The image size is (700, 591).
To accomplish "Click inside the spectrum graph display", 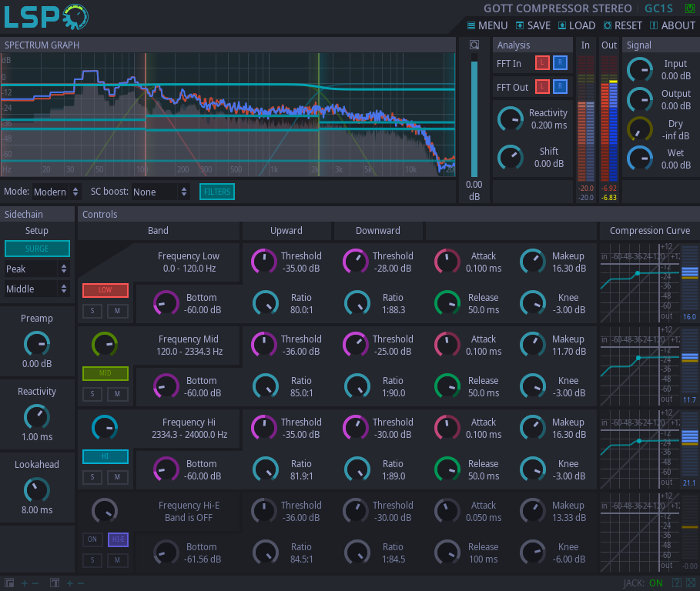I will pyautogui.click(x=228, y=115).
